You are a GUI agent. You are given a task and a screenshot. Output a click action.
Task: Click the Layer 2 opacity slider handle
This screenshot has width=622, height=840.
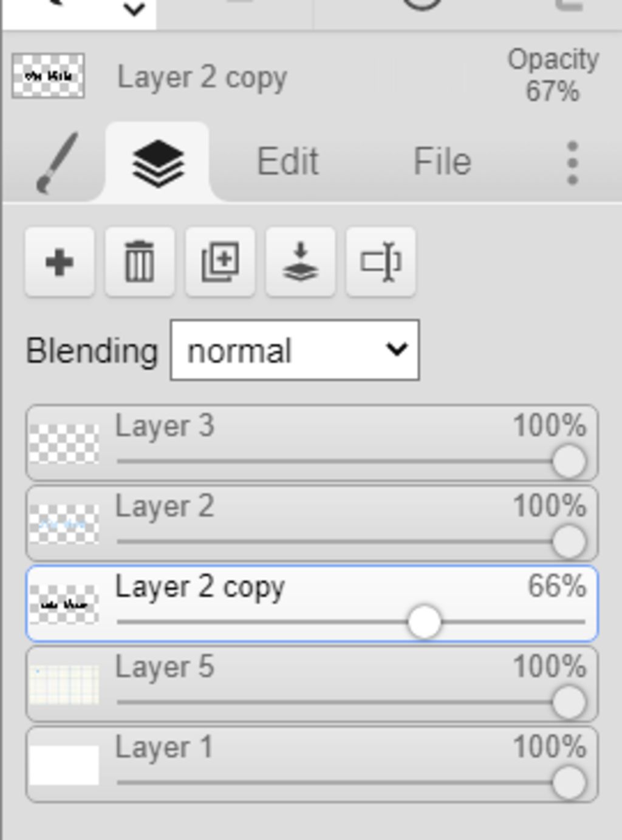pyautogui.click(x=569, y=542)
